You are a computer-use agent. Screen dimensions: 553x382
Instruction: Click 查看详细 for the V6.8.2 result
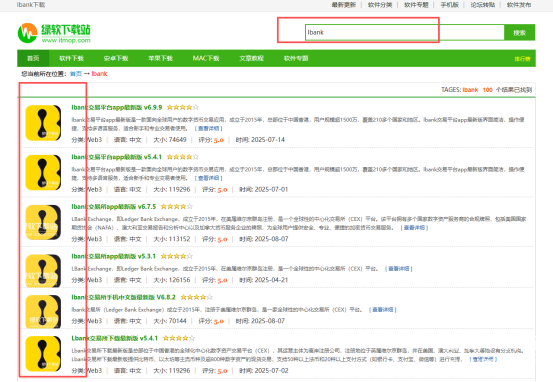(383, 310)
